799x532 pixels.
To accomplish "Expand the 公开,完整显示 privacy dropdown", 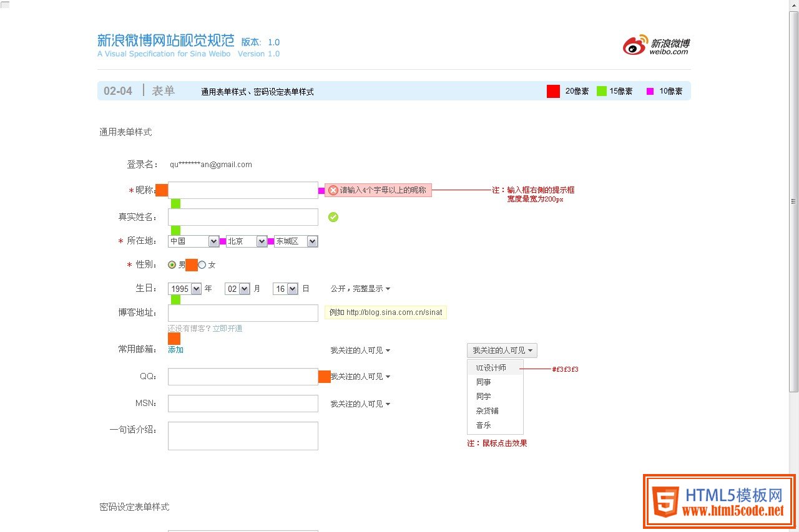I will 360,289.
